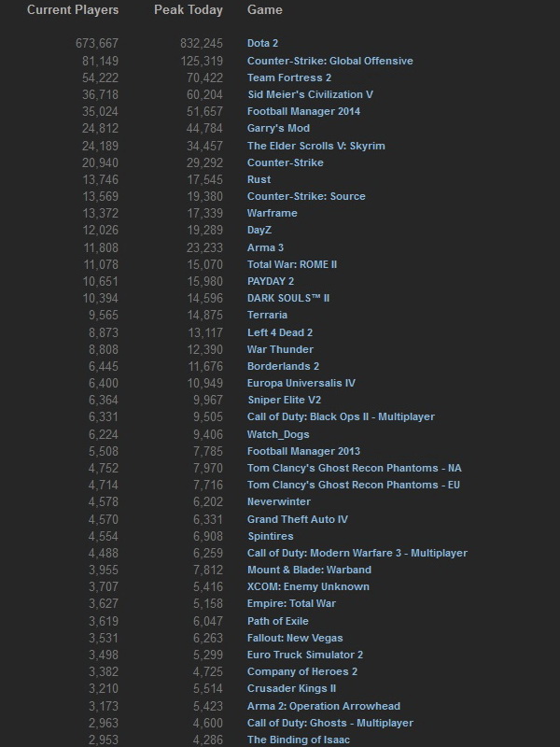Open XCOM: Enemy Unknown link

(308, 586)
